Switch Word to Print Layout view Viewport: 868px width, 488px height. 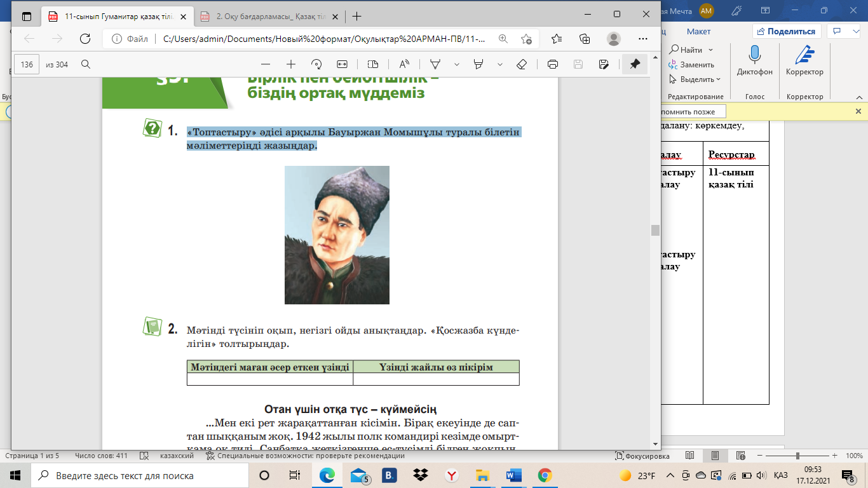715,456
